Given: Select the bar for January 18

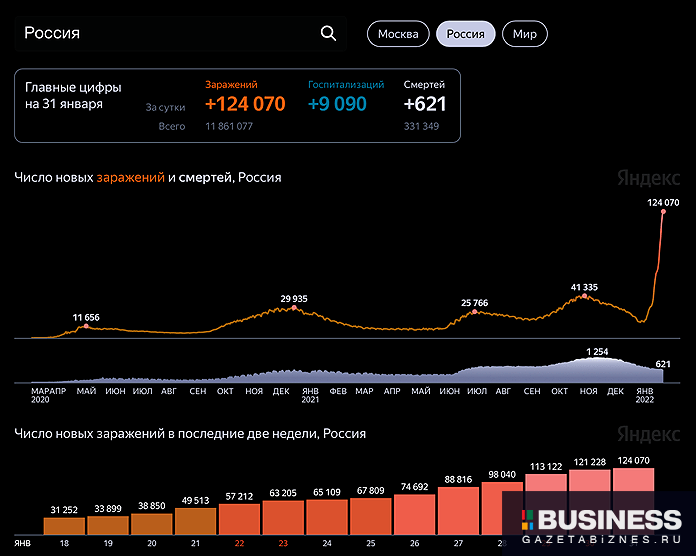Looking at the screenshot, I should 64,530.
